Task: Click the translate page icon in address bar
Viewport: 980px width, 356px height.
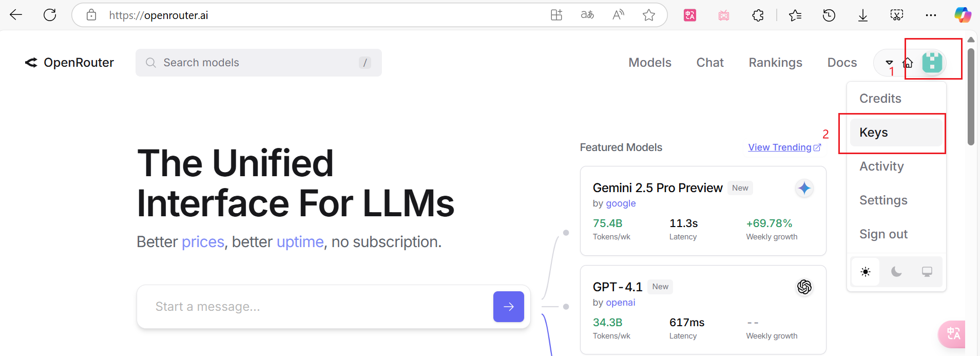Action: tap(587, 15)
